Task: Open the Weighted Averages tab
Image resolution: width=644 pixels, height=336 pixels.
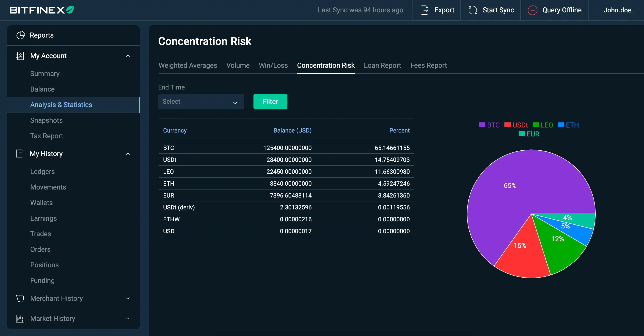Action: click(x=187, y=65)
